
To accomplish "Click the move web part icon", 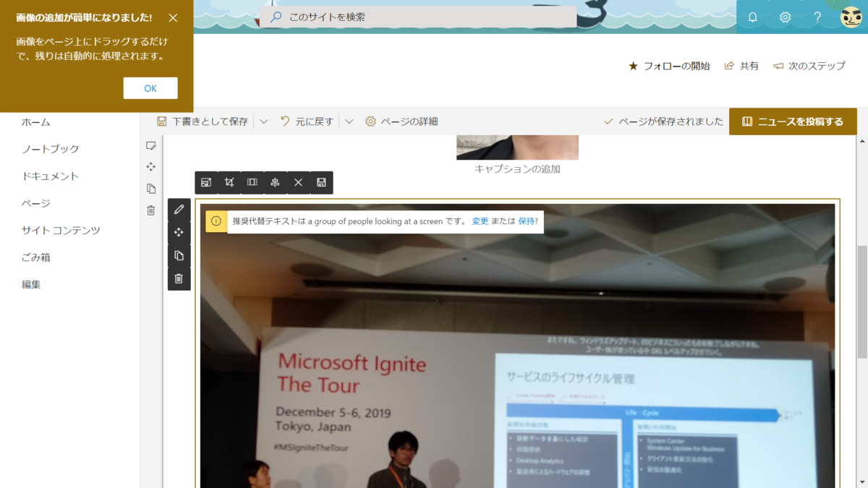I will pos(179,233).
